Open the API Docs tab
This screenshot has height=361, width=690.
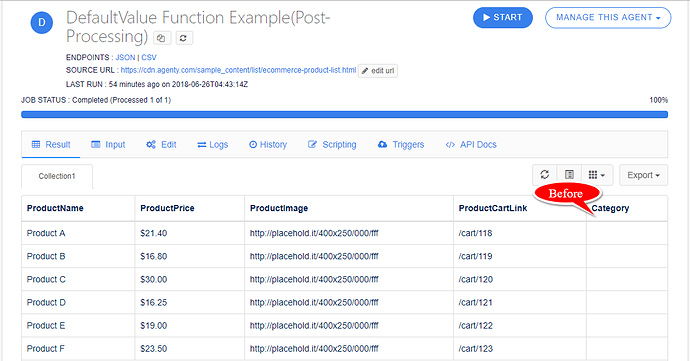[x=471, y=144]
